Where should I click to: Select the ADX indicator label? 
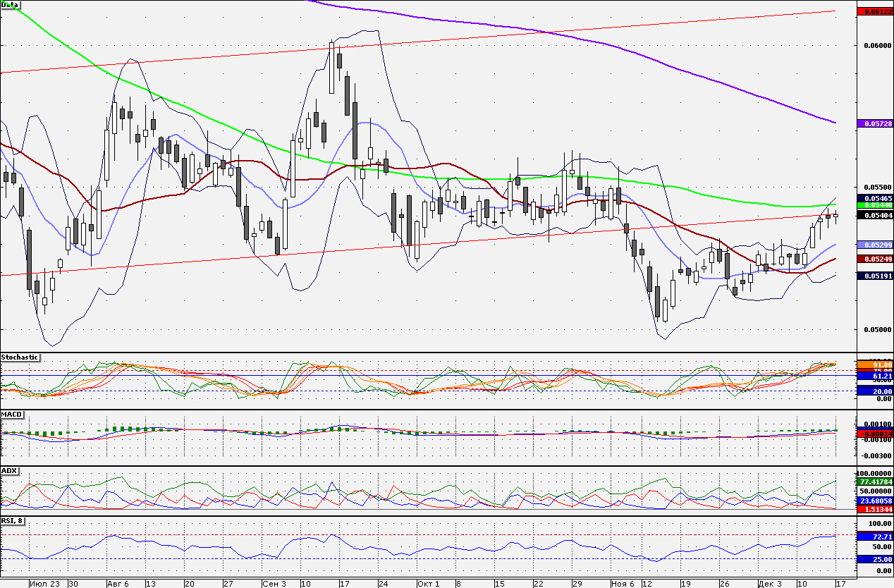9,470
